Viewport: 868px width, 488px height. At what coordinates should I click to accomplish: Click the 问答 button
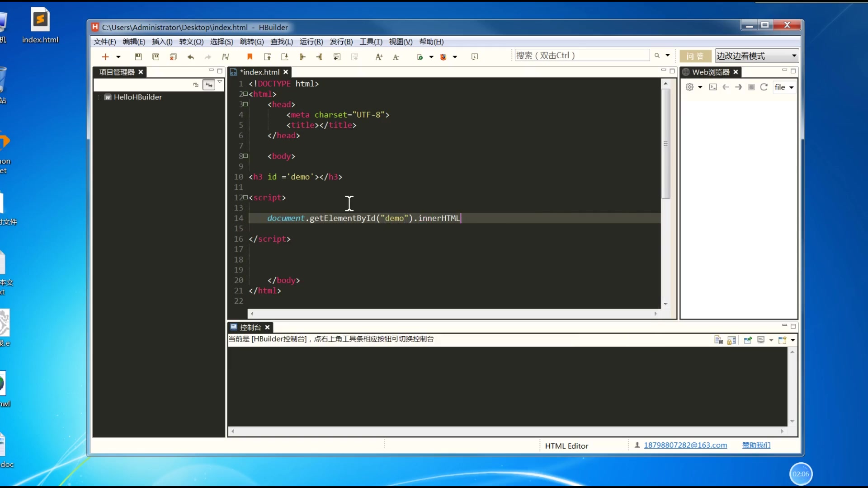click(695, 56)
